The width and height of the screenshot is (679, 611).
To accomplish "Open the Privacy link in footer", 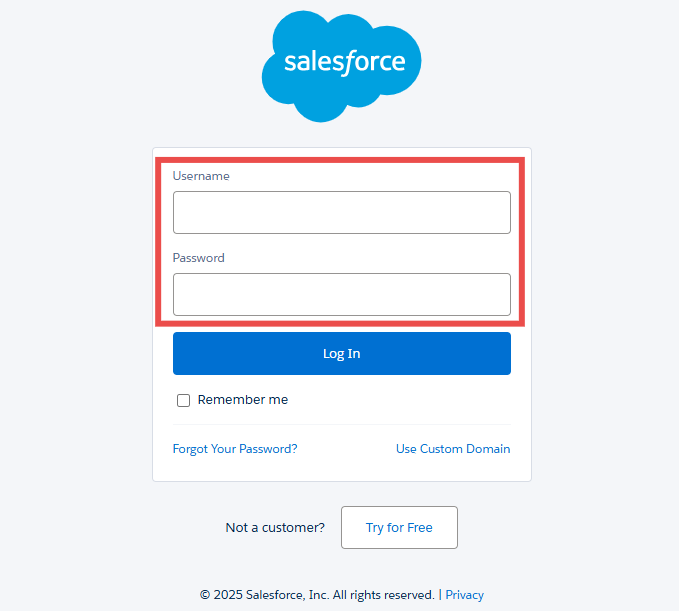I will (464, 594).
